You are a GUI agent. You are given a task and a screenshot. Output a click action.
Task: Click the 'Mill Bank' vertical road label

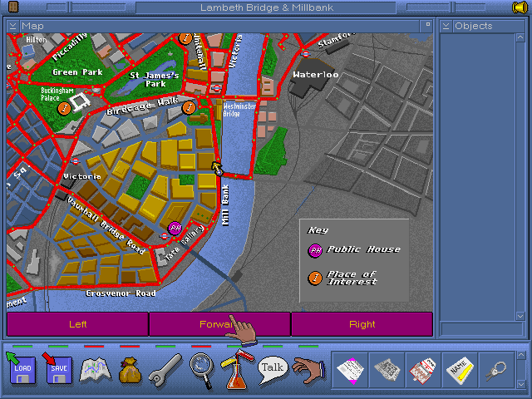[x=225, y=205]
